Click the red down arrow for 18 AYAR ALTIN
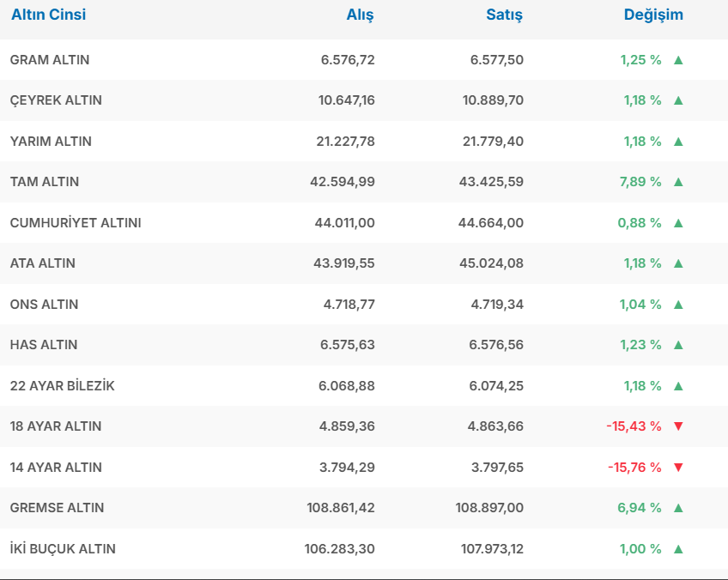The width and height of the screenshot is (728, 580). pos(678,426)
